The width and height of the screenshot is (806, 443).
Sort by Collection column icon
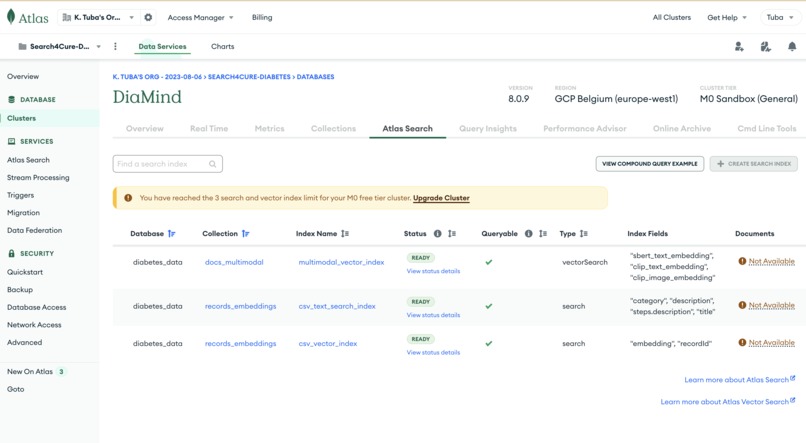click(246, 233)
